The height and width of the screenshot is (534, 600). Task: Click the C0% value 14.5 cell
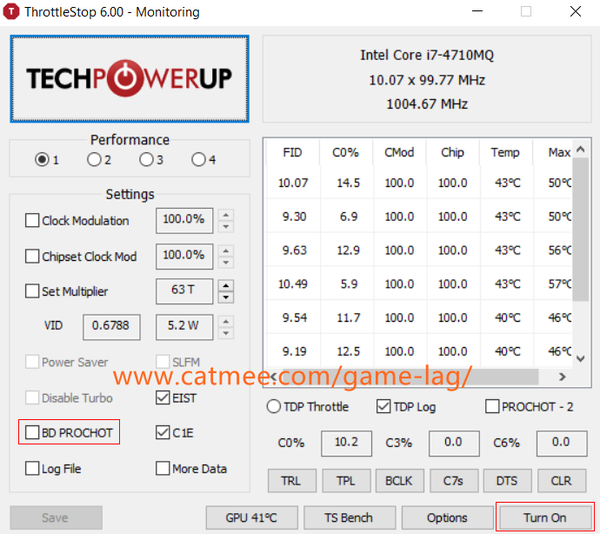[x=348, y=183]
